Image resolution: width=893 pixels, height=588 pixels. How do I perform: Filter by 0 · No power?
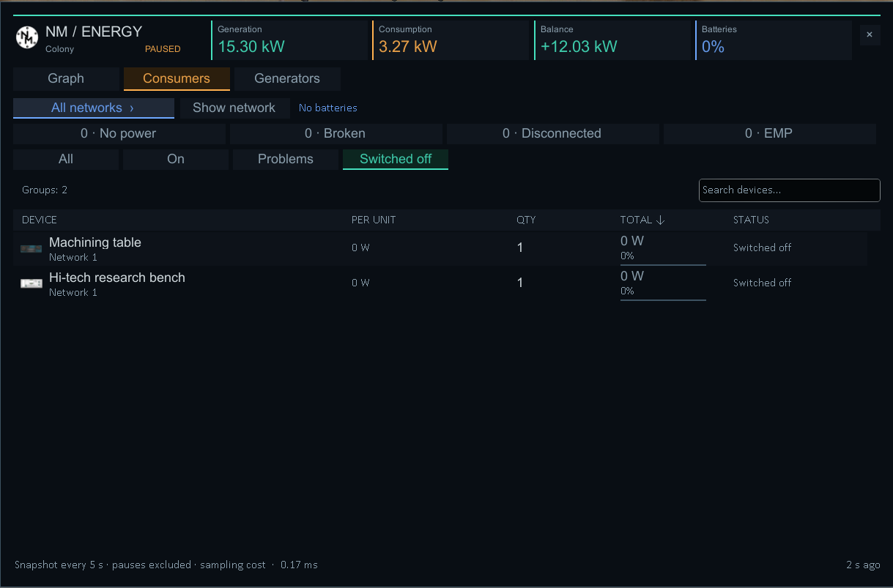[119, 133]
